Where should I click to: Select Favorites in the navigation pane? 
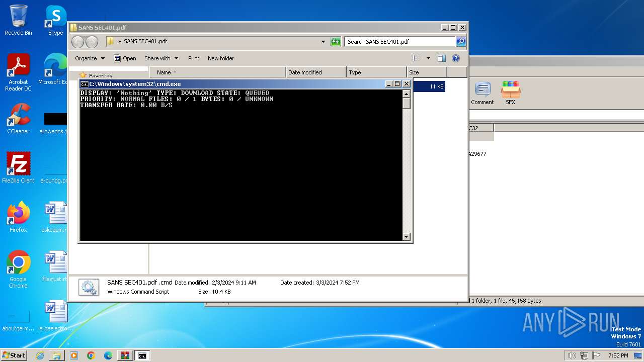point(100,76)
